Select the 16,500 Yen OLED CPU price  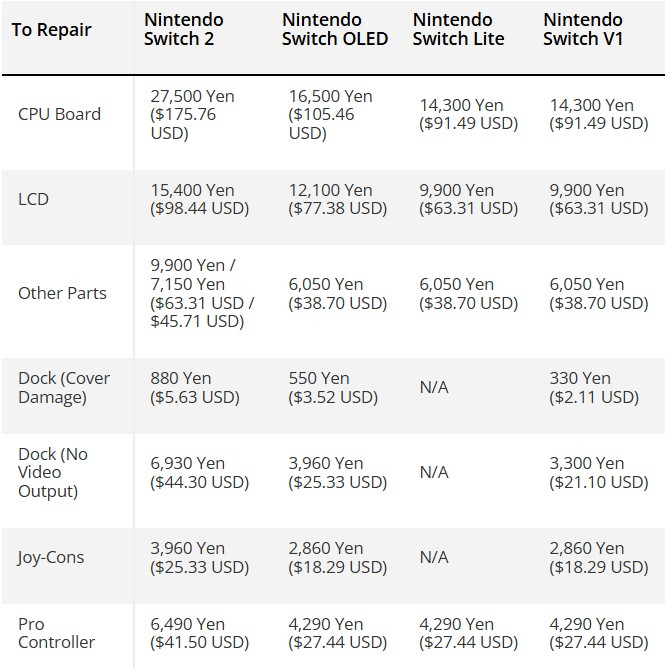coord(330,114)
